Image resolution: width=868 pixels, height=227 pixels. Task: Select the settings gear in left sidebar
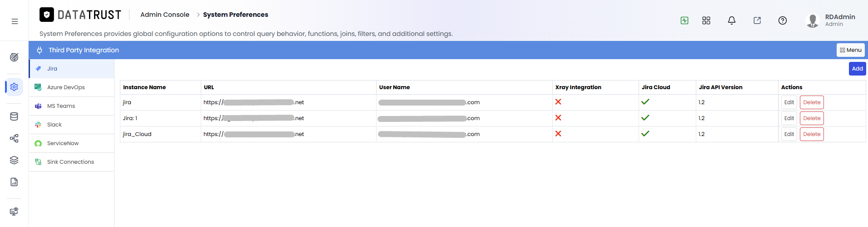pos(14,87)
